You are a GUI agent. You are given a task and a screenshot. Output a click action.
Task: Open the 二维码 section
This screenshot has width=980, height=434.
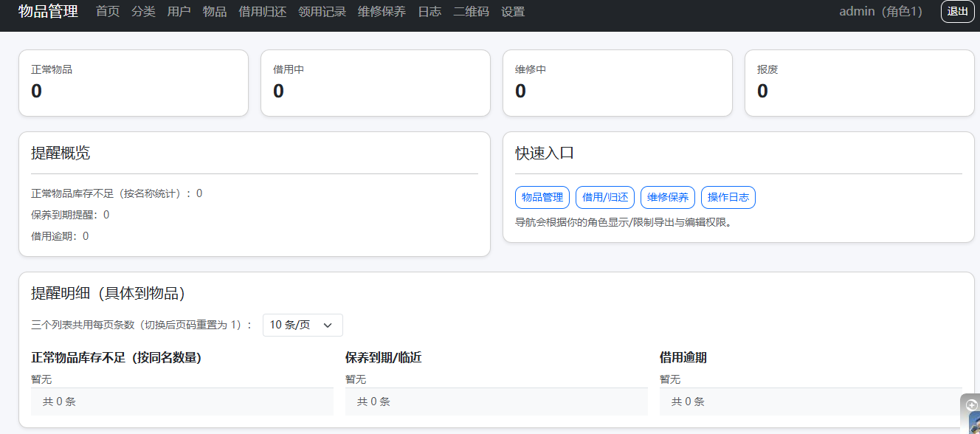pyautogui.click(x=472, y=12)
